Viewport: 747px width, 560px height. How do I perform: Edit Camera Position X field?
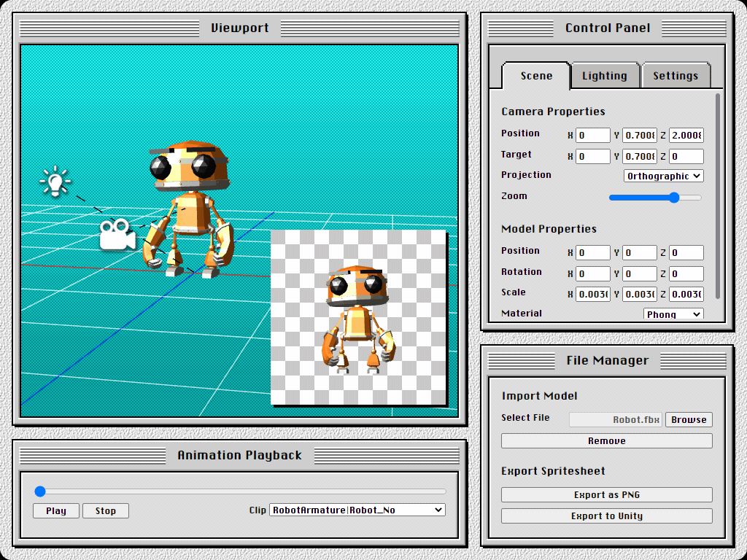592,135
